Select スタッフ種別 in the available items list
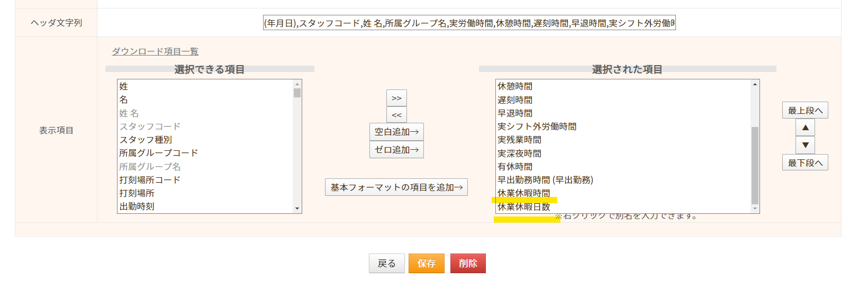This screenshot has height=289, width=868. [205, 140]
